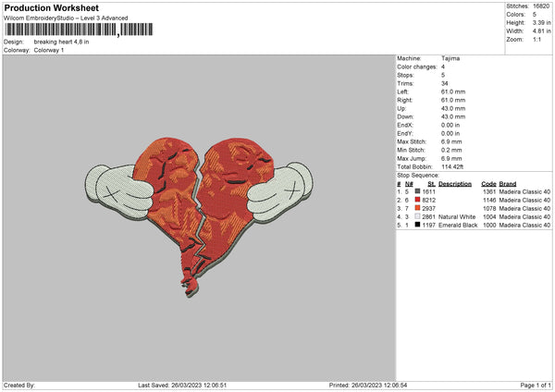Screen dimensions: 555x392
Task: Click the Emerald Black color swatch
Action: [417, 225]
